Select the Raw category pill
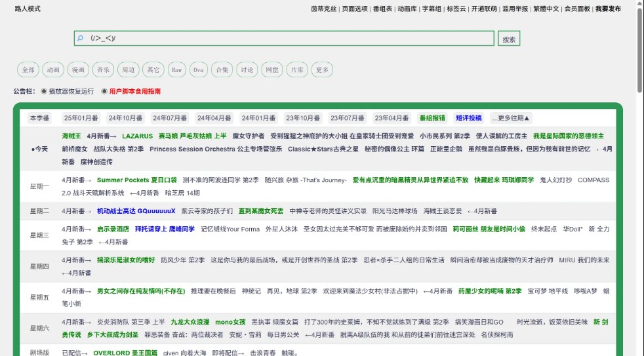The height and width of the screenshot is (356, 644). [x=176, y=70]
